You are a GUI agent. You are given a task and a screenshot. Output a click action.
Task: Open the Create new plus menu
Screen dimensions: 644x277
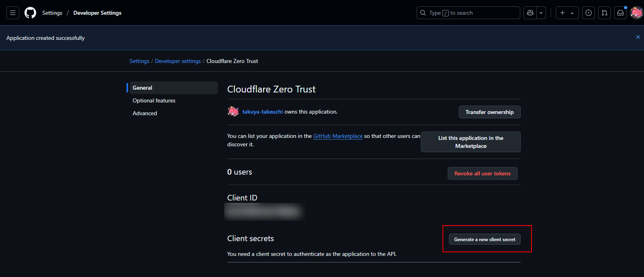pyautogui.click(x=567, y=13)
